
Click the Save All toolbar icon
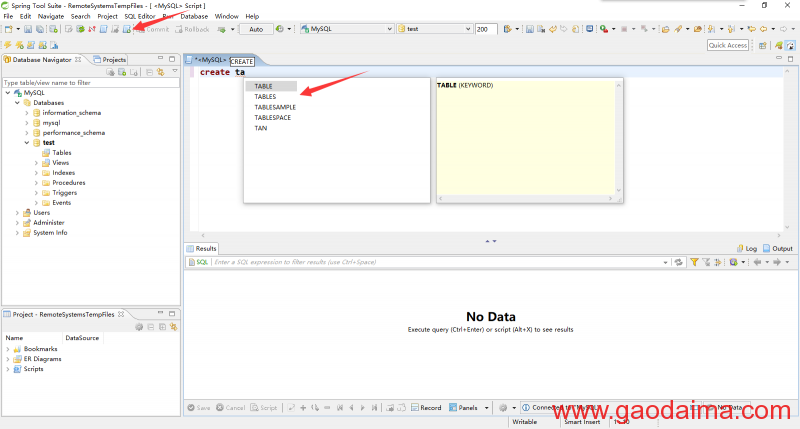[40, 29]
